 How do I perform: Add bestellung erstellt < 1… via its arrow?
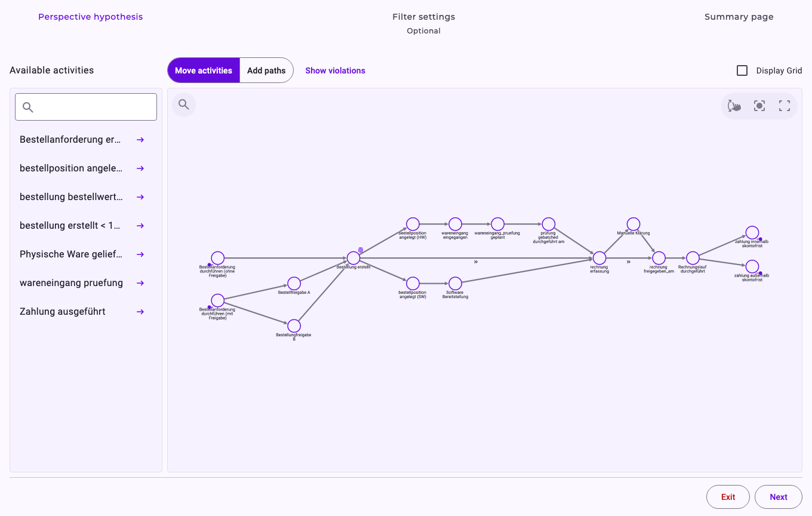[140, 226]
